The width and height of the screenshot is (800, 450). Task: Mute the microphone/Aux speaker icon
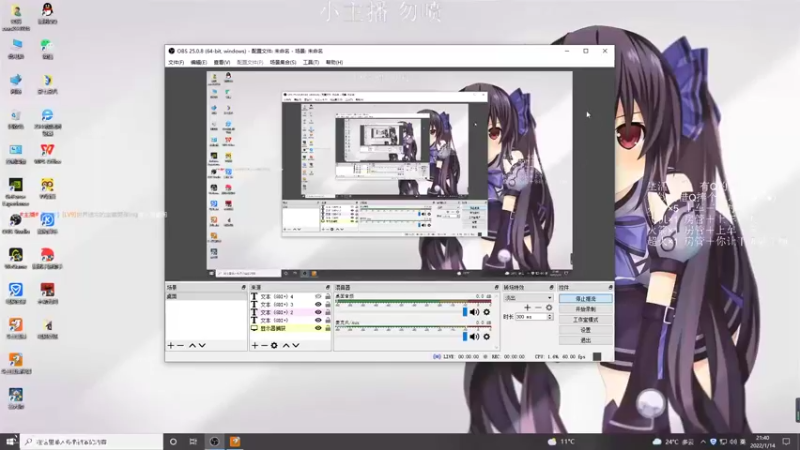pos(474,337)
